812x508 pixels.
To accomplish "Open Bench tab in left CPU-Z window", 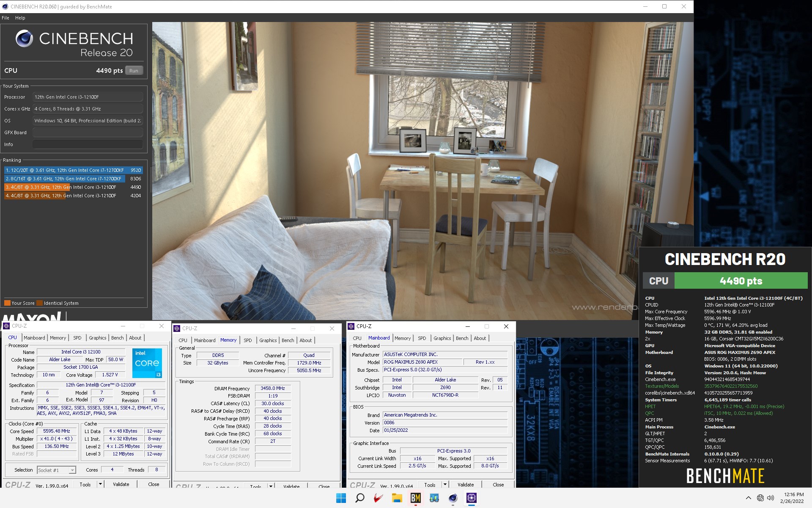I will point(117,338).
